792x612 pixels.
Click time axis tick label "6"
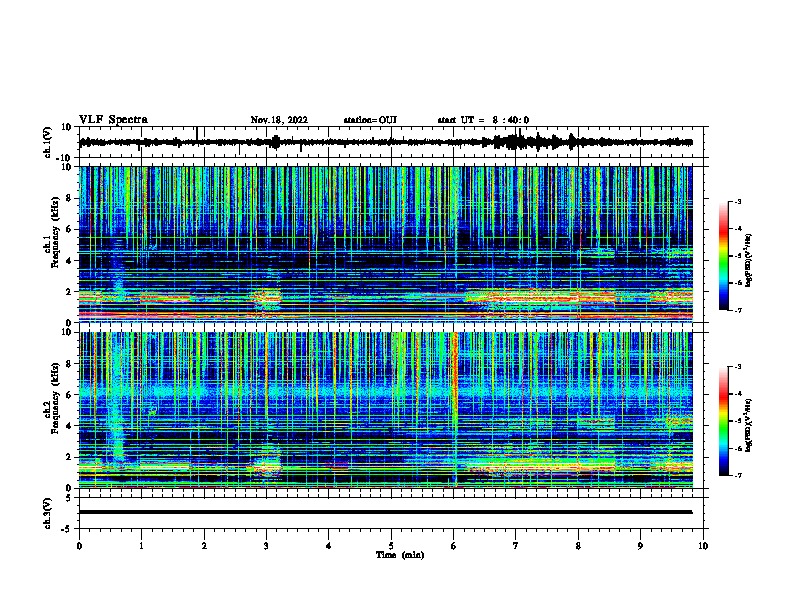[x=454, y=546]
